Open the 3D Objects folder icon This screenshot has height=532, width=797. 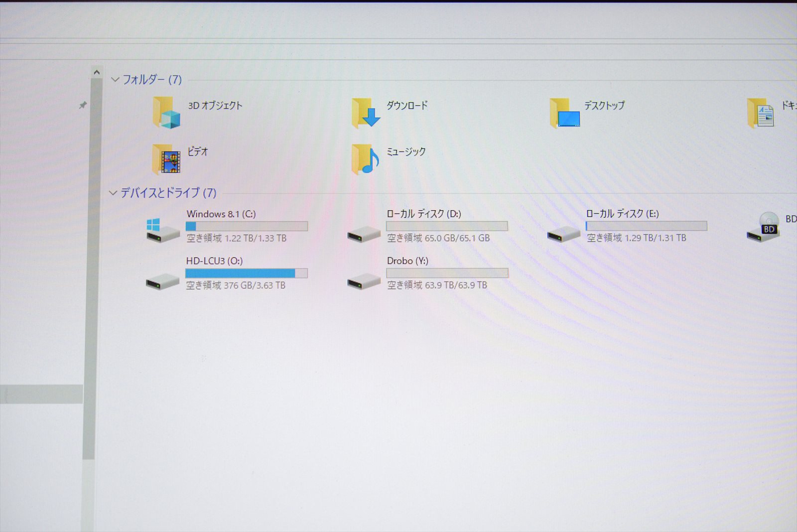[166, 113]
